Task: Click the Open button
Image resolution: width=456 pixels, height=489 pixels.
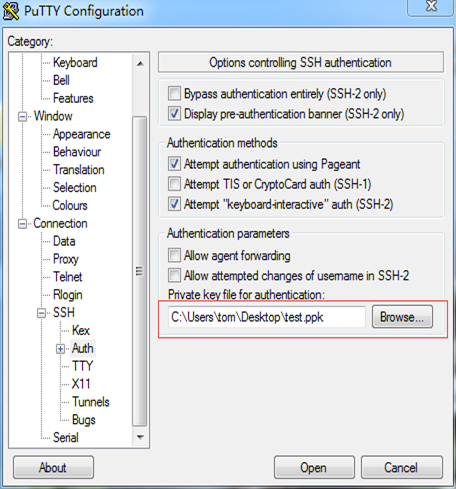Action: pyautogui.click(x=314, y=468)
